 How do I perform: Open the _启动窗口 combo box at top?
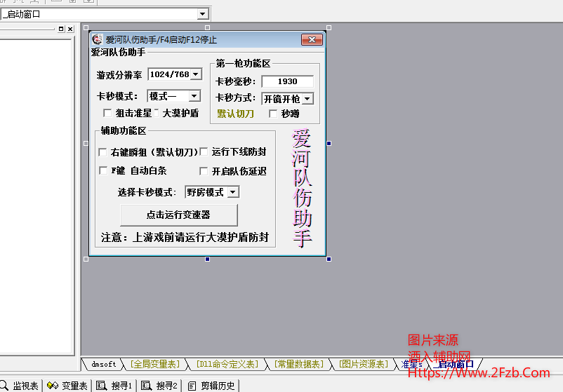[x=203, y=14]
